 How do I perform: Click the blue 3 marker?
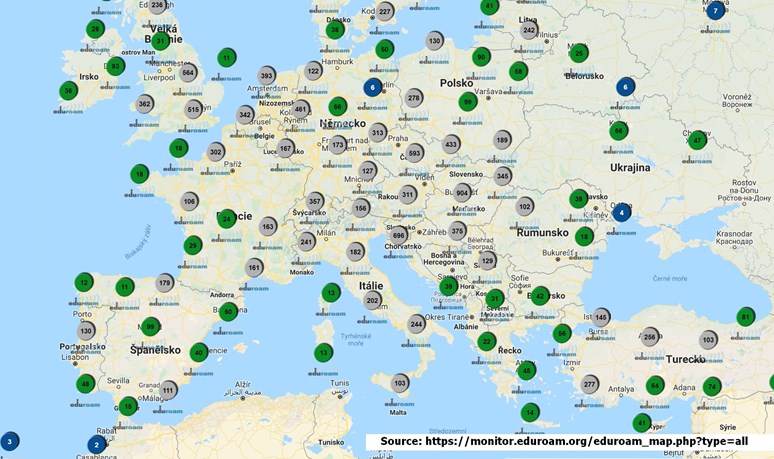click(x=9, y=441)
